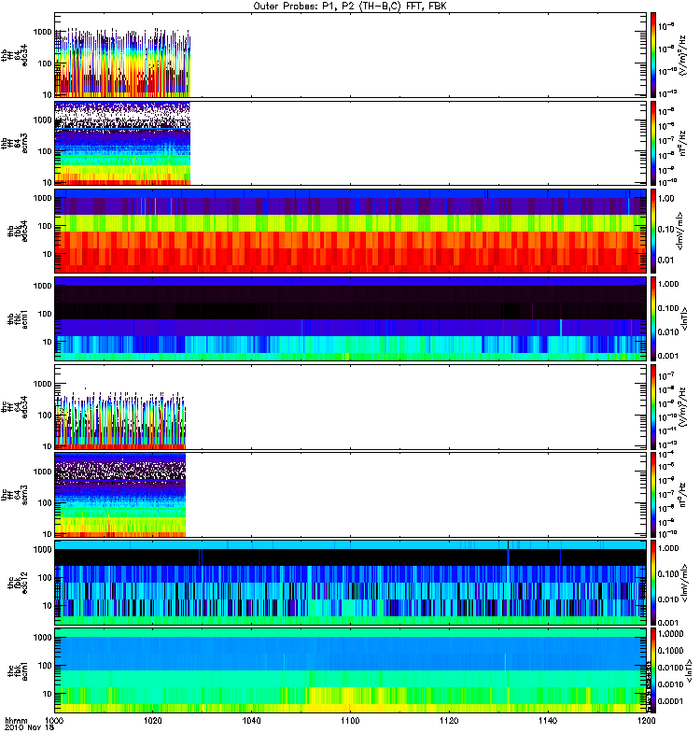
Task: Click the thc fbk edc12 color bar
Action: (652, 583)
